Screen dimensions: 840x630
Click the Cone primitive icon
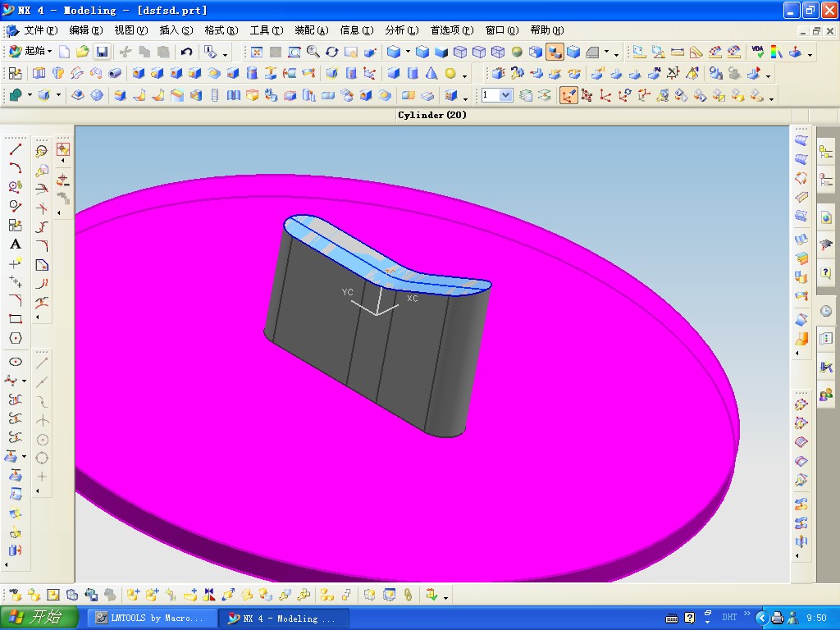[x=431, y=73]
